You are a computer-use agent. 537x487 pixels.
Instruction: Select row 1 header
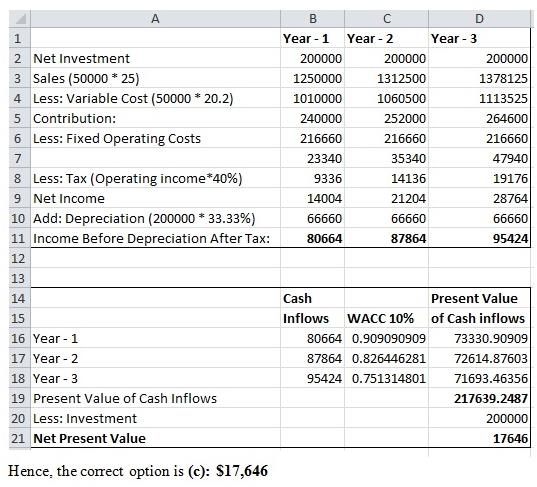pyautogui.click(x=20, y=38)
